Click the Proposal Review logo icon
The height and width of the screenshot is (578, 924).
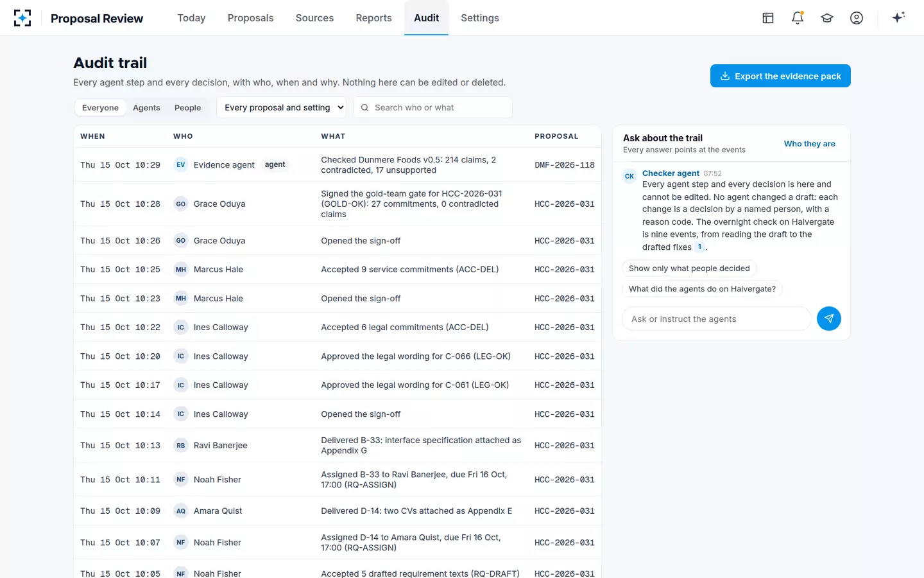point(22,18)
